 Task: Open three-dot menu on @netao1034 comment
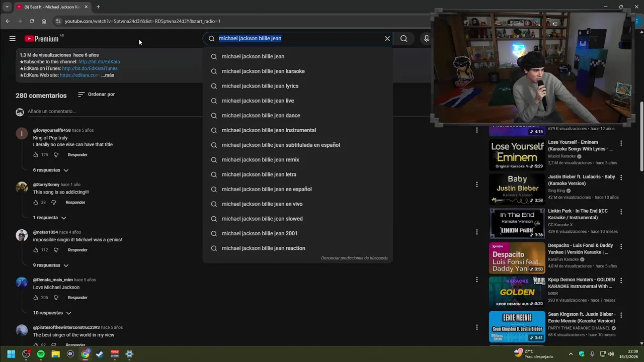pos(477,232)
